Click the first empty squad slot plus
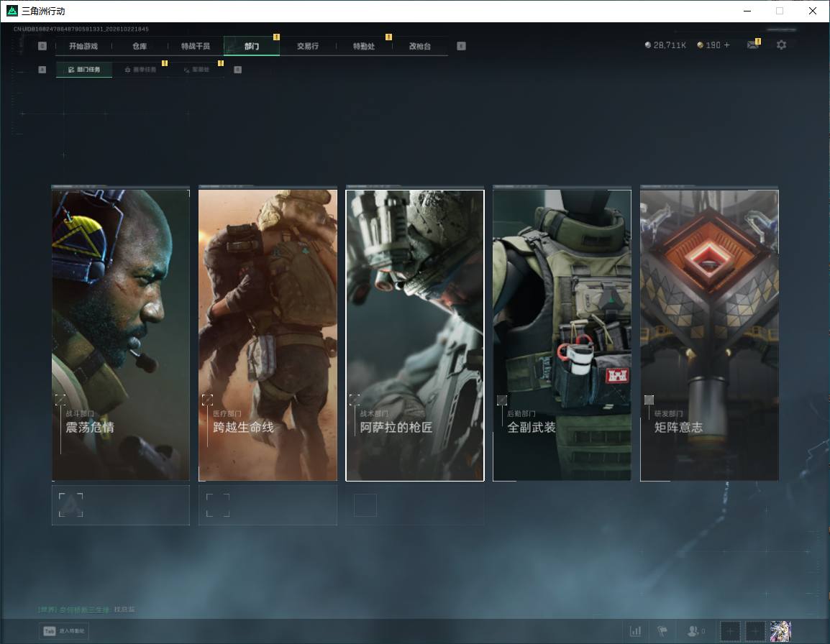 pyautogui.click(x=729, y=631)
